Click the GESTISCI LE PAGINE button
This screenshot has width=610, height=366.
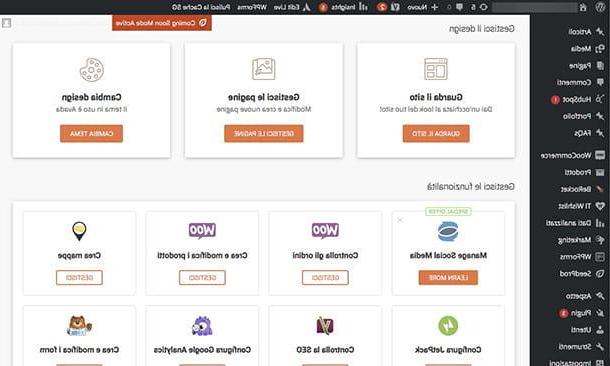pyautogui.click(x=264, y=133)
